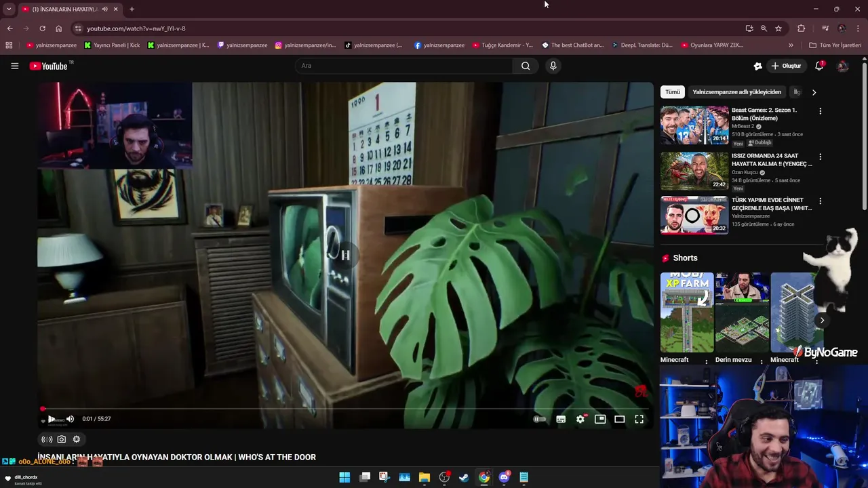Open the DeepL Translate bookmark
868x488 pixels.
(642, 45)
